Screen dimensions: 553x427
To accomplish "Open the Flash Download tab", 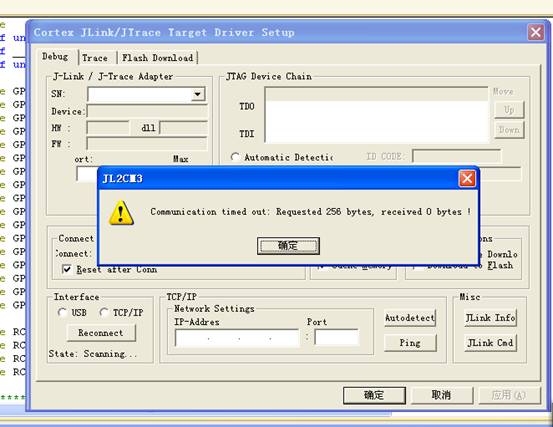I will (x=158, y=58).
